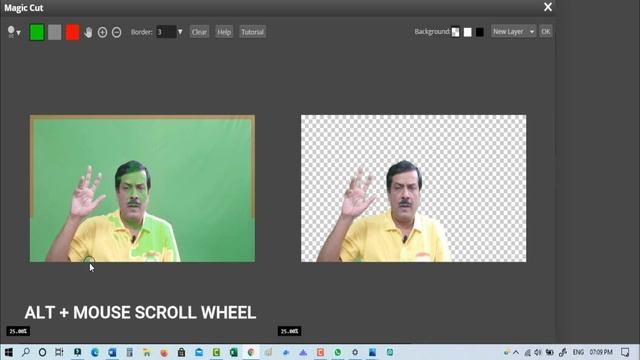Open the brush size dropdown
This screenshot has height=360, width=640.
pos(14,32)
